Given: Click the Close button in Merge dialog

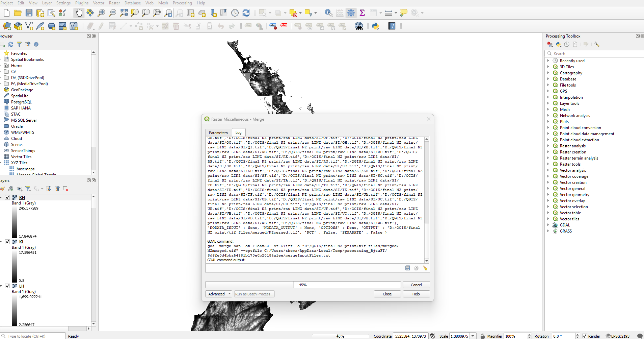Looking at the screenshot, I should tap(387, 294).
